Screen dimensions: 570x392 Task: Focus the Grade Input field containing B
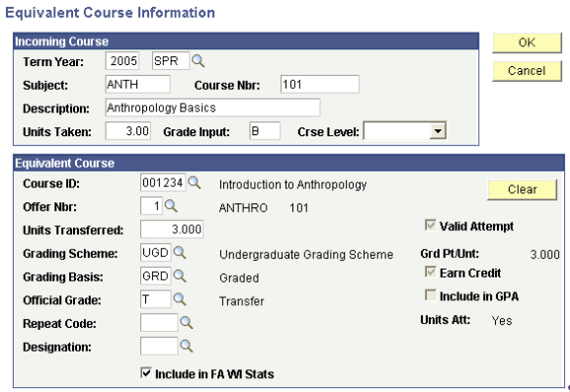[265, 130]
